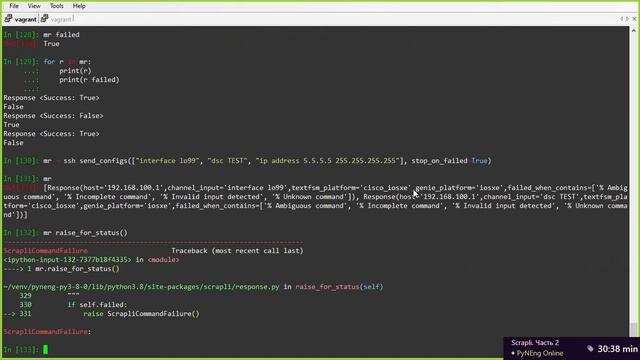Switch to the second dimmed vagrant tab
The height and width of the screenshot is (360, 640).
click(62, 19)
